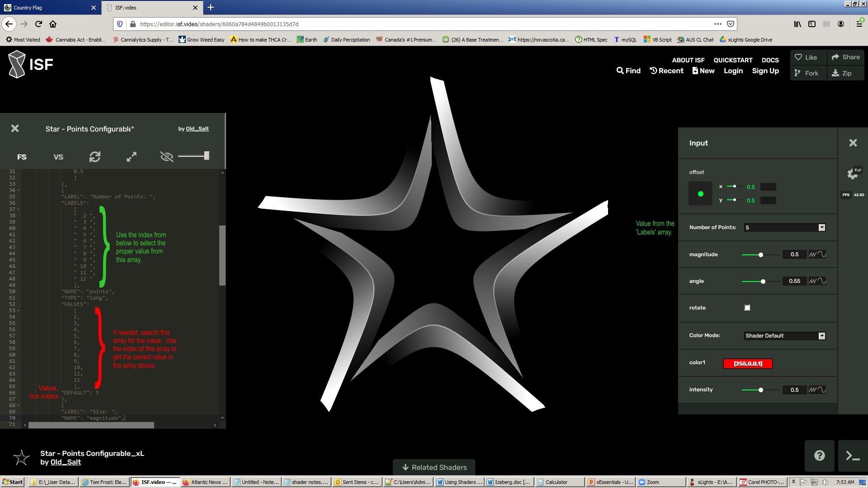Click the Share arrow button
This screenshot has height=488, width=868.
[845, 57]
